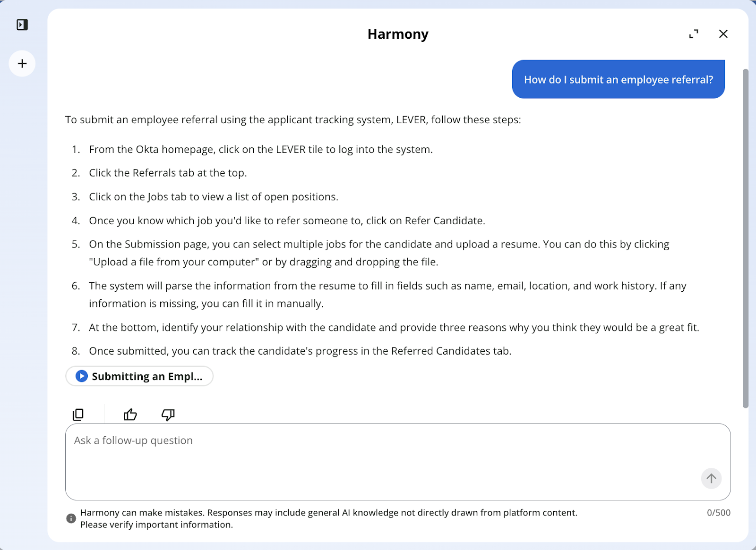Click the 0/500 character counter

719,513
